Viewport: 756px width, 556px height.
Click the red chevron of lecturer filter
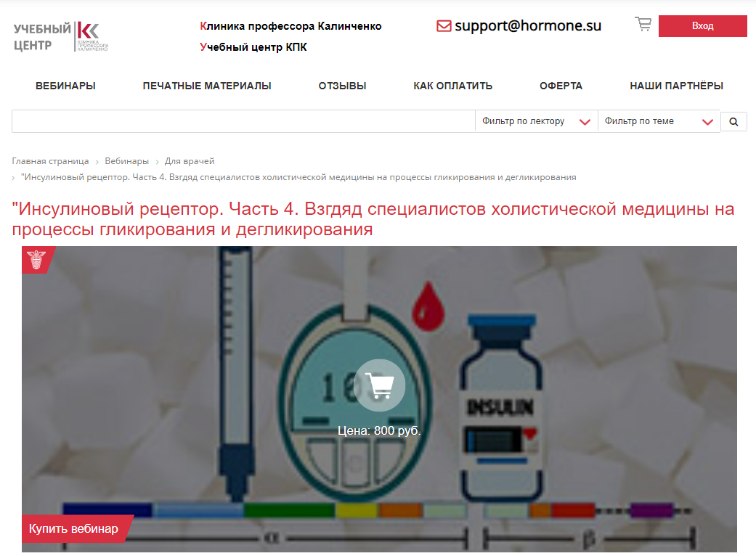coord(585,122)
